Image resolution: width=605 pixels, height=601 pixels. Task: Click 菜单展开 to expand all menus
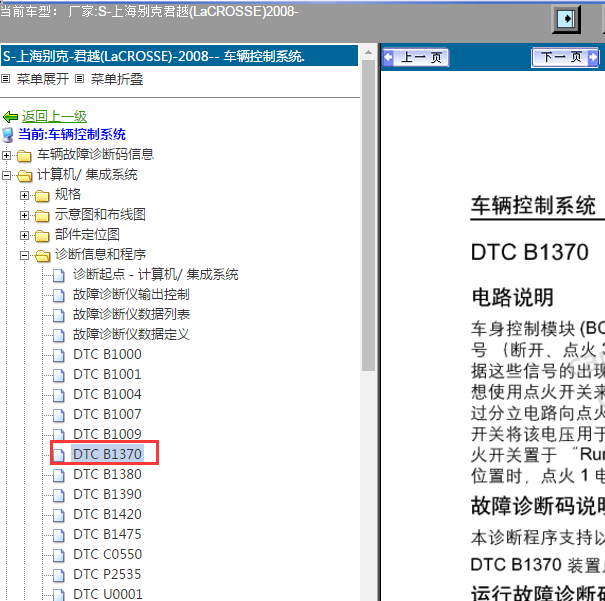(x=43, y=79)
